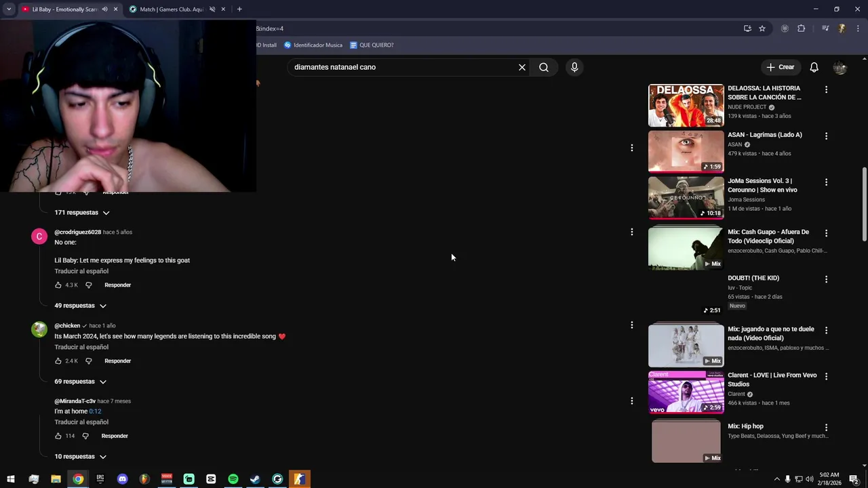Open @crodriguez6028 channel name
868x488 pixels.
(x=77, y=232)
